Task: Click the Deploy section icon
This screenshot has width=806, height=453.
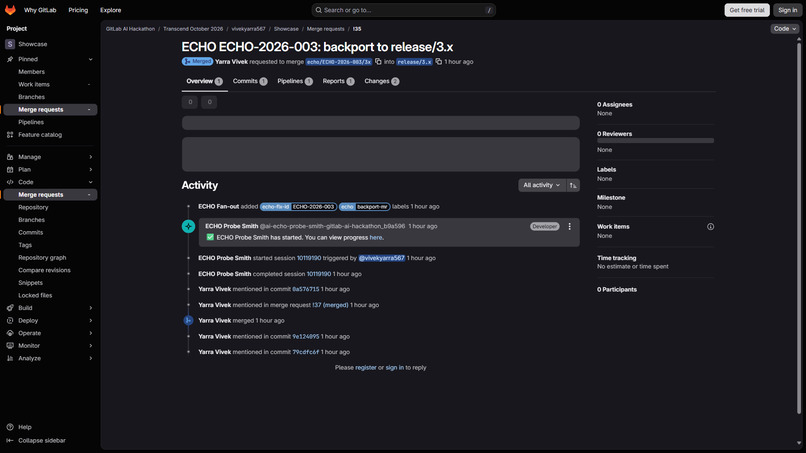Action: click(10, 320)
